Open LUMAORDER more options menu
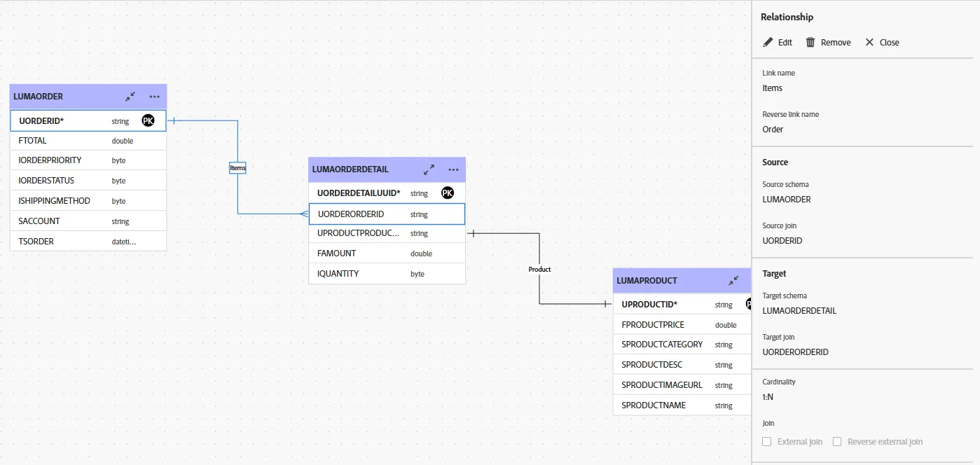Image resolution: width=980 pixels, height=465 pixels. point(155,97)
